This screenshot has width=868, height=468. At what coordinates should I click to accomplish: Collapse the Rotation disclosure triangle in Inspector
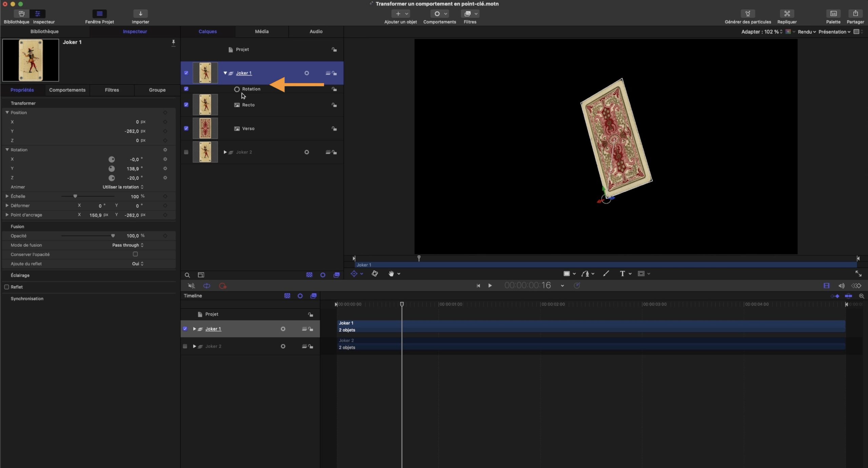(x=7, y=150)
